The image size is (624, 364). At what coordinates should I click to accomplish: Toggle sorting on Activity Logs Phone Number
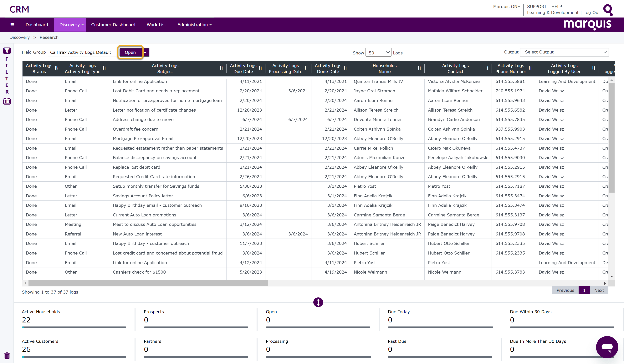coord(530,68)
